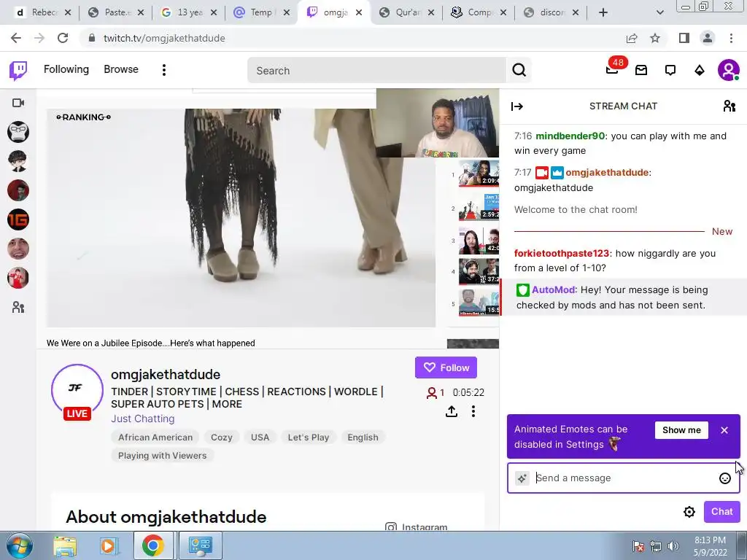This screenshot has height=560, width=747.
Task: Open the gorilla-avatar channel in the sidebar
Action: click(18, 132)
